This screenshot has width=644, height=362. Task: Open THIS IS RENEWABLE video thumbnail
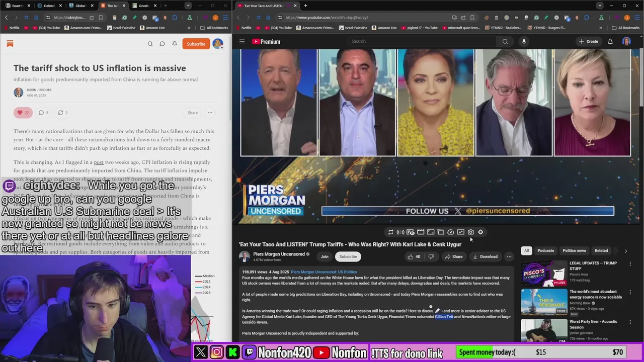coord(544,301)
